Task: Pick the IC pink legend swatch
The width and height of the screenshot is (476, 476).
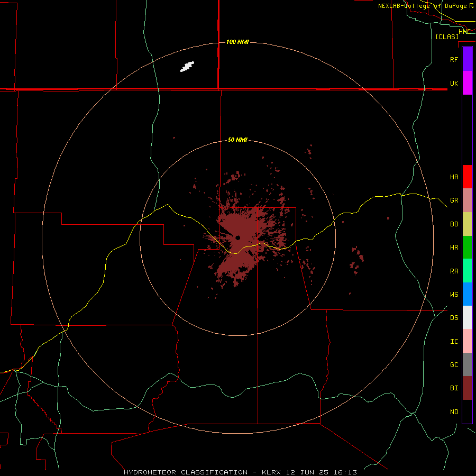Action: 467,341
